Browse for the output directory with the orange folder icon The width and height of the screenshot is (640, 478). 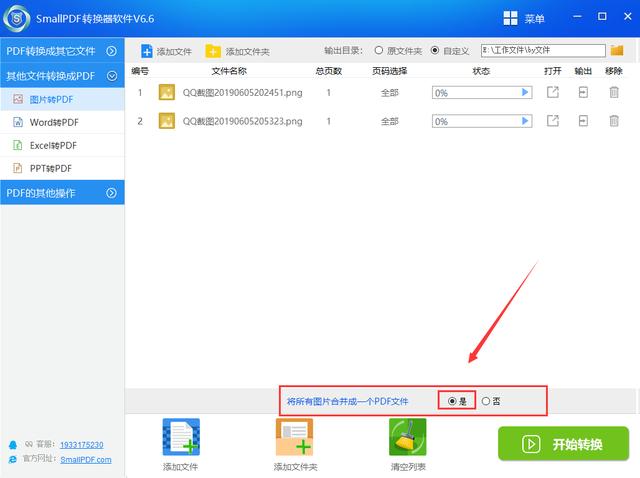[617, 50]
